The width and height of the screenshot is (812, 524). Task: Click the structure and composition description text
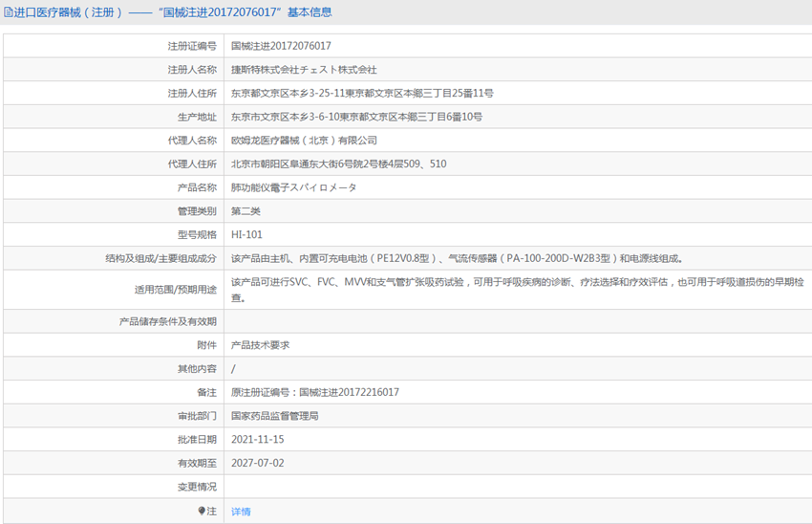(457, 258)
